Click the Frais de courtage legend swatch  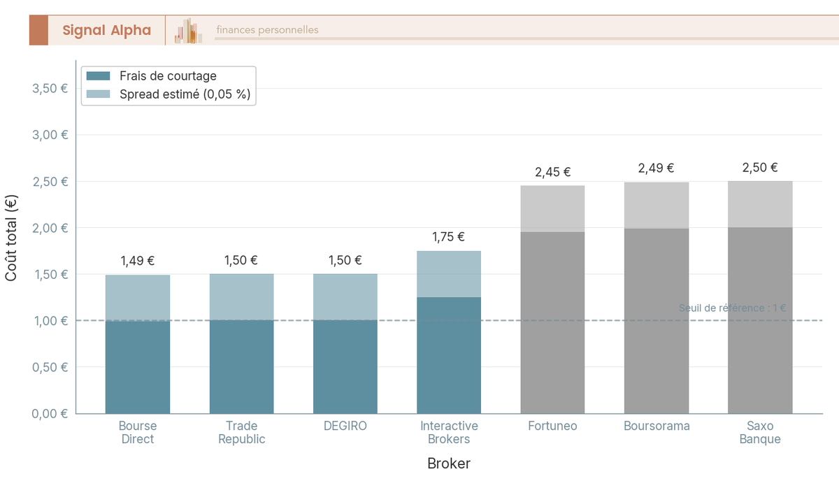(x=98, y=76)
